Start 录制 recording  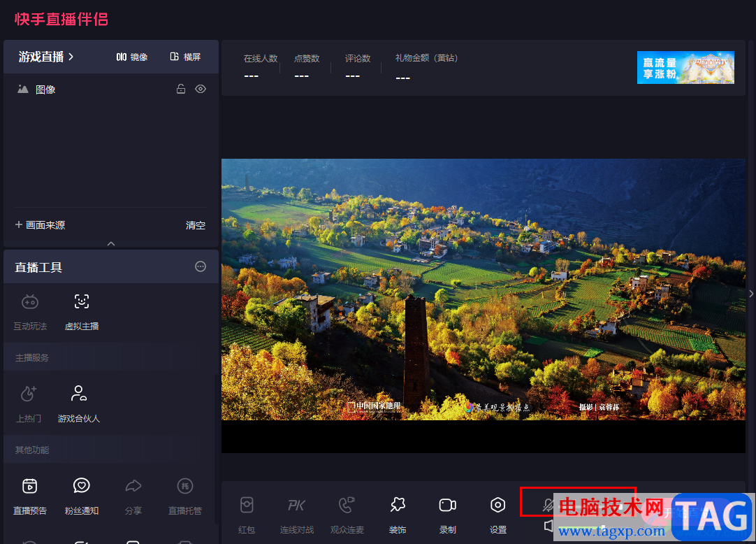tap(447, 515)
